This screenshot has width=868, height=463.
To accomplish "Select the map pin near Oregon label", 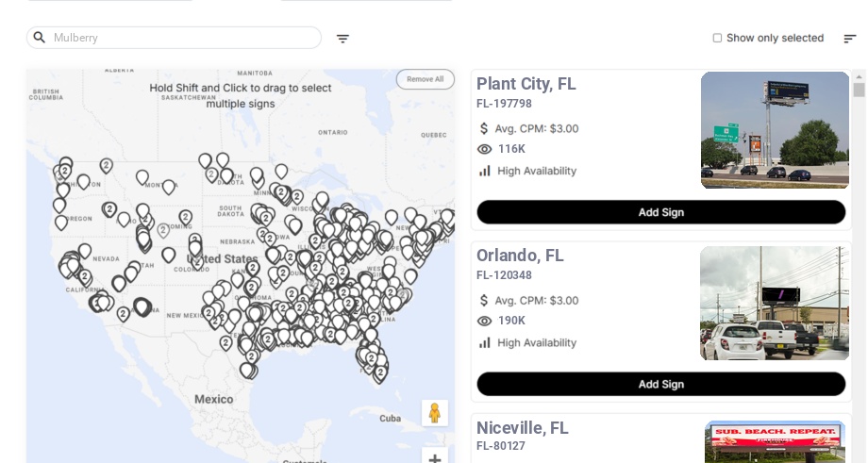I will tap(61, 223).
